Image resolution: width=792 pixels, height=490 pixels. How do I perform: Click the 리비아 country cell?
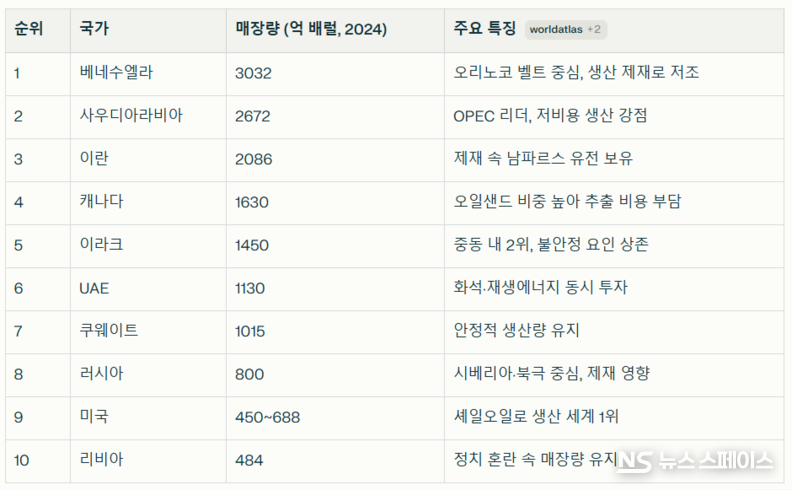102,460
